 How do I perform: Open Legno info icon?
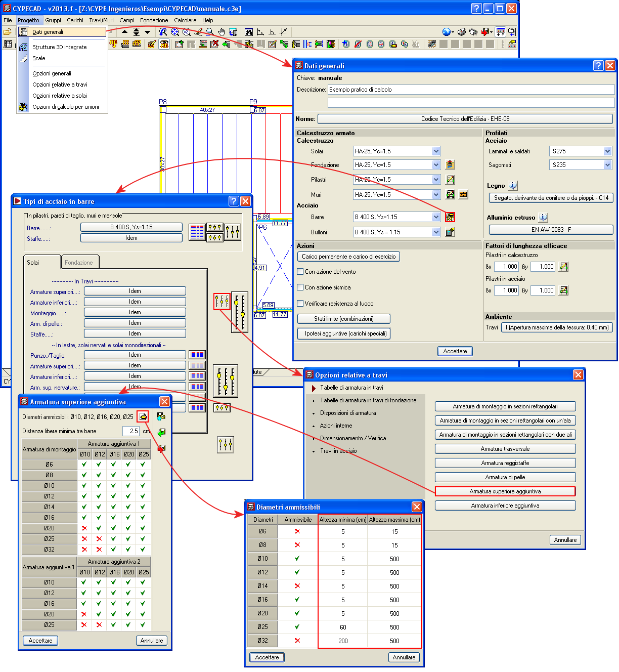pyautogui.click(x=513, y=186)
